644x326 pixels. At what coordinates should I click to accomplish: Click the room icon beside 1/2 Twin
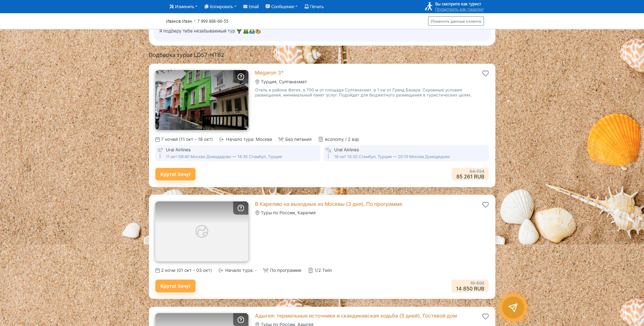pyautogui.click(x=310, y=270)
